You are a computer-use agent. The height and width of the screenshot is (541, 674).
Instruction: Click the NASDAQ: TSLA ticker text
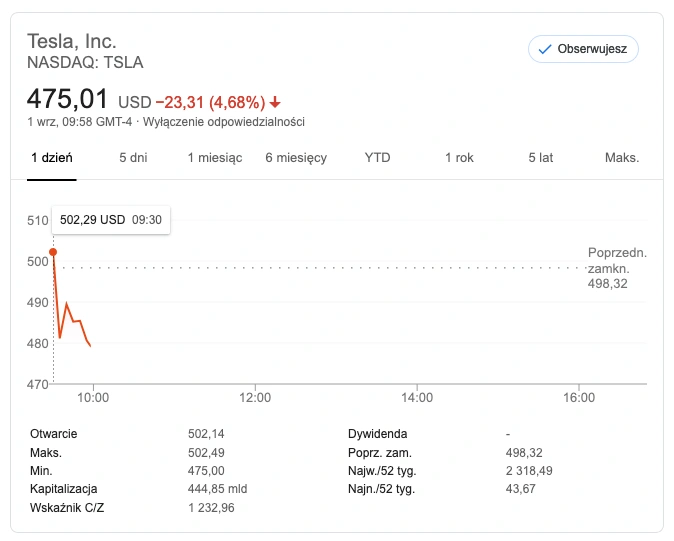85,63
